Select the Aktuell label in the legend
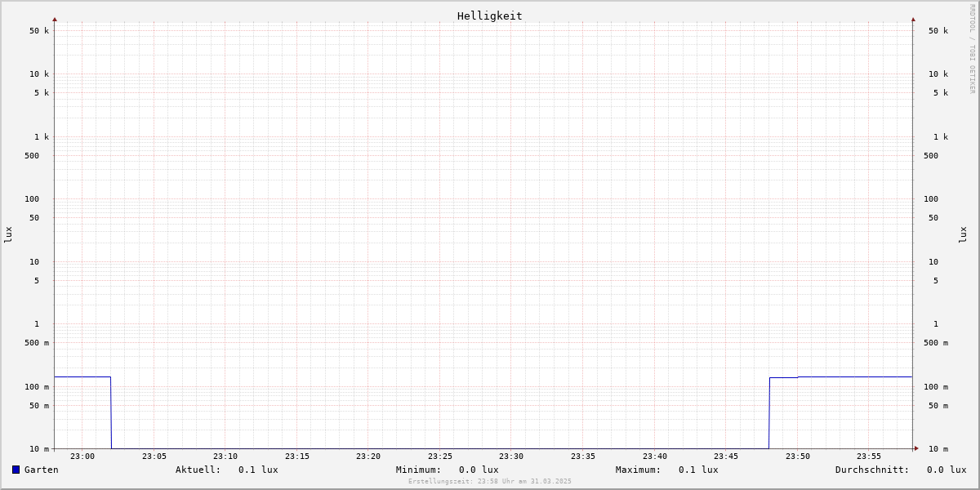The width and height of the screenshot is (980, 490). pyautogui.click(x=198, y=470)
